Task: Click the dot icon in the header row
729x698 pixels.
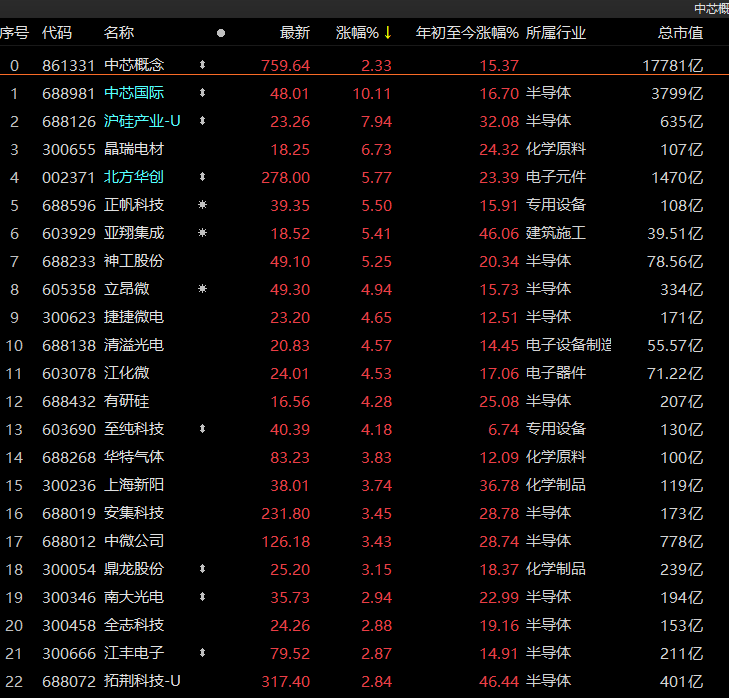Action: pos(221,33)
